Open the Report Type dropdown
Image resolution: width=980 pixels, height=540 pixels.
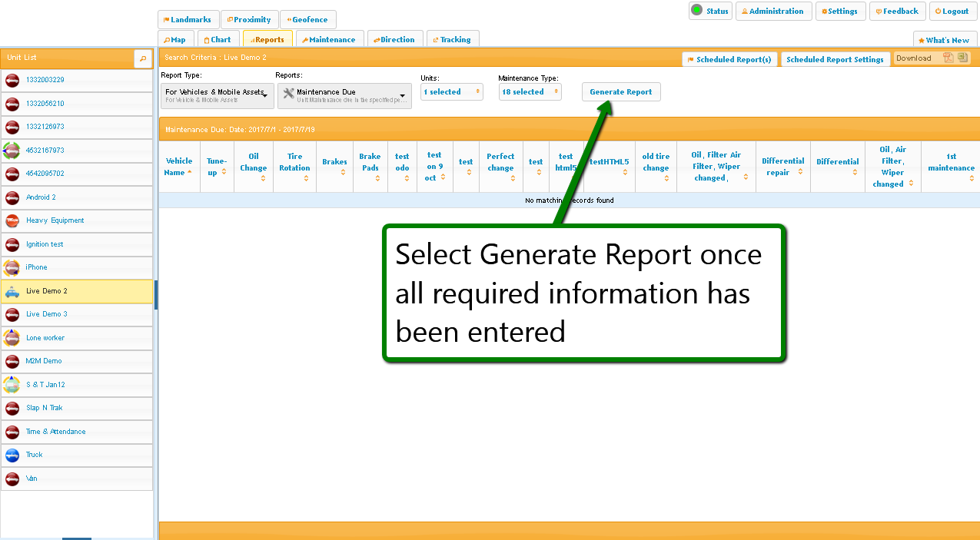[x=217, y=94]
